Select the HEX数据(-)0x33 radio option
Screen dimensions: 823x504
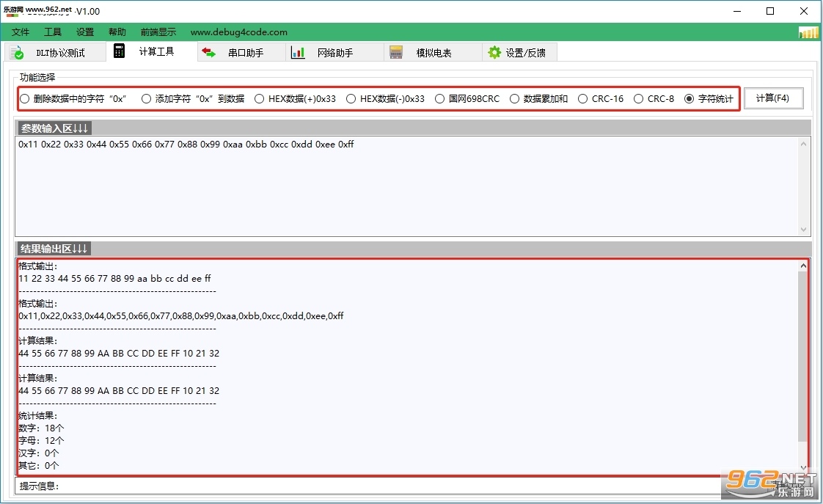385,99
